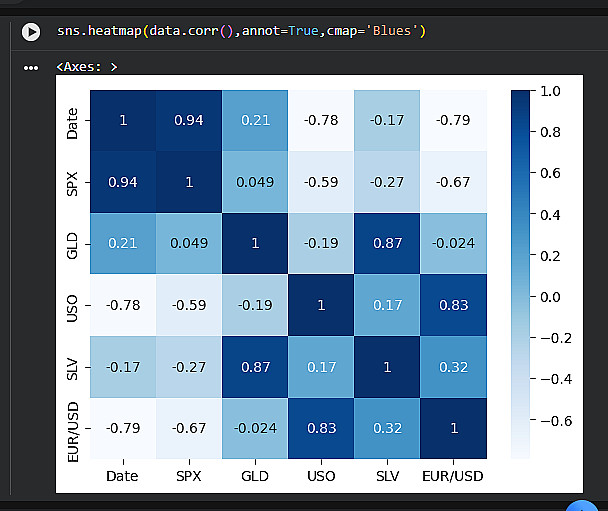Click the 0.83 cell in USO row

tap(453, 305)
